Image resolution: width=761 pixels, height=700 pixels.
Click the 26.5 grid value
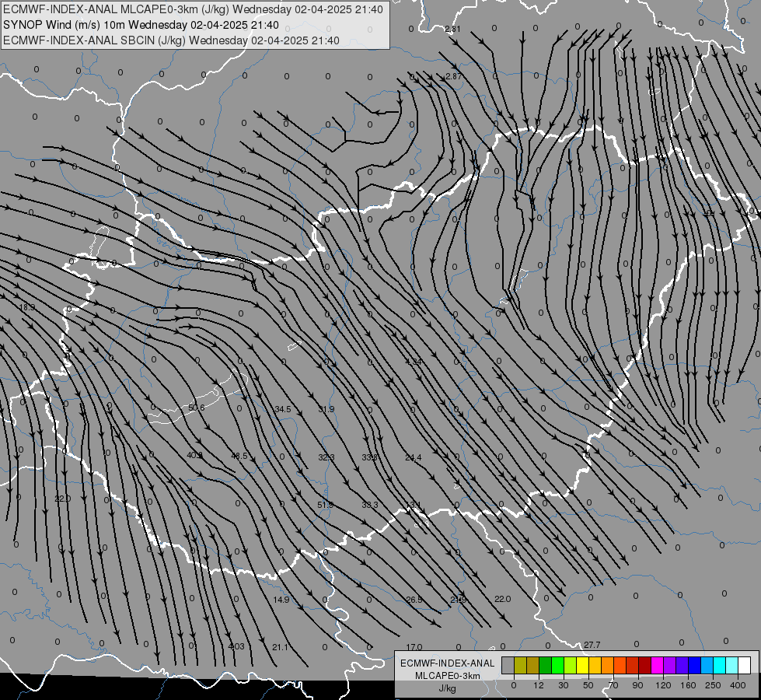[414, 600]
